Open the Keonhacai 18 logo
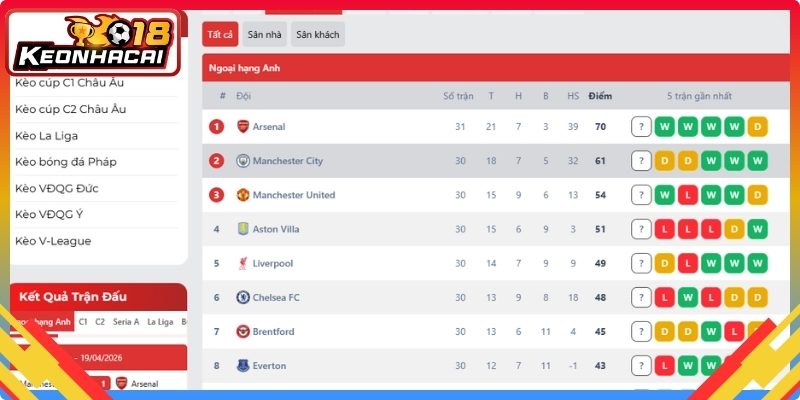Image resolution: width=800 pixels, height=400 pixels. pos(94,43)
